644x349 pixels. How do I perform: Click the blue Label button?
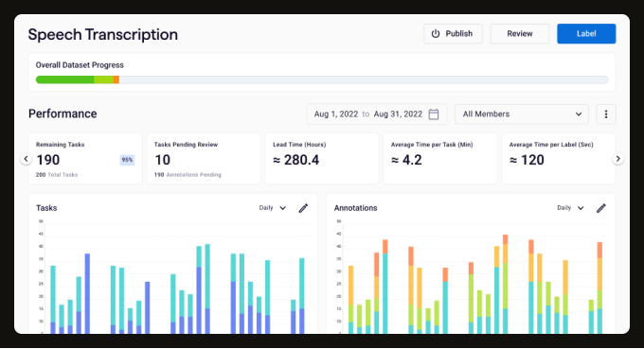(586, 34)
